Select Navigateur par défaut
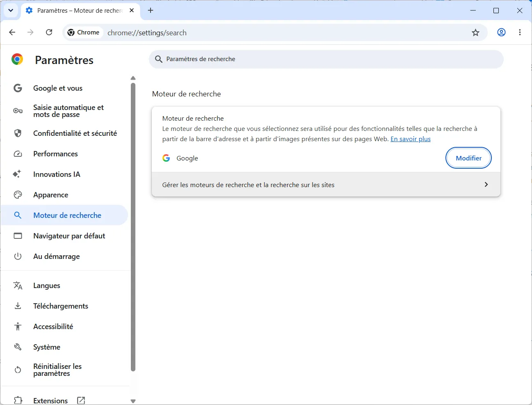Viewport: 532px width, 405px height. click(64, 236)
